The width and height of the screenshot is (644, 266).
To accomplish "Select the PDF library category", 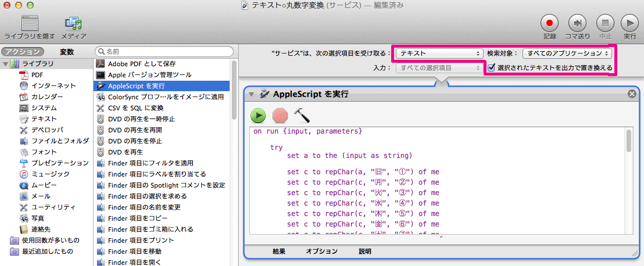I will coord(37,75).
